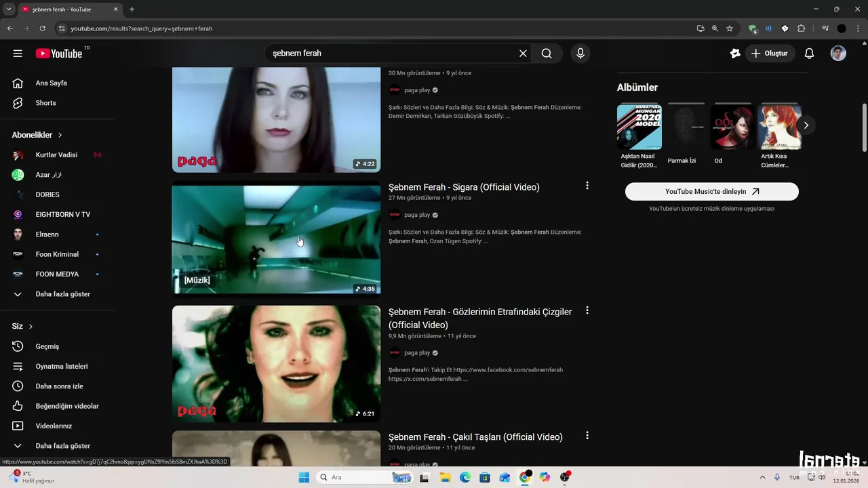Play the Sigara video thumbnail

pos(276,239)
